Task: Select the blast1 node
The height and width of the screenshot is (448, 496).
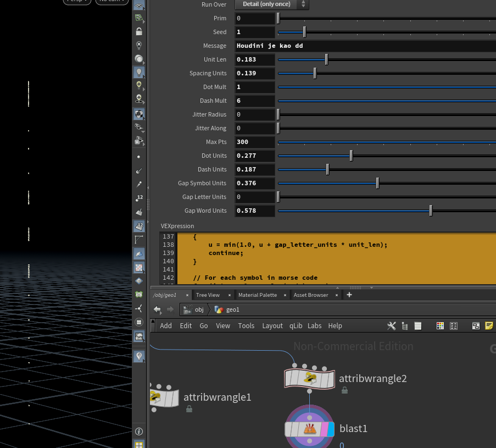Action: point(309,429)
